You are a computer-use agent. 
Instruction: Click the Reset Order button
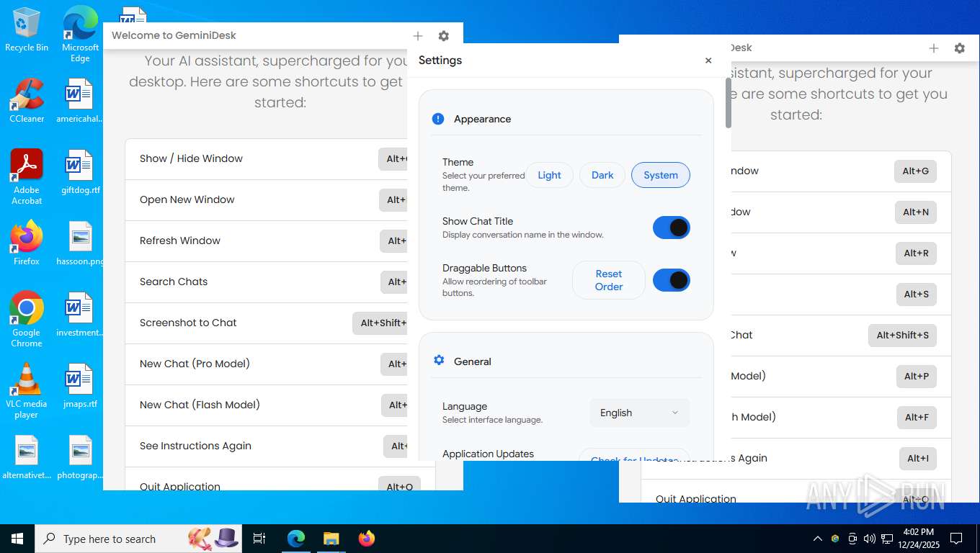pyautogui.click(x=609, y=280)
